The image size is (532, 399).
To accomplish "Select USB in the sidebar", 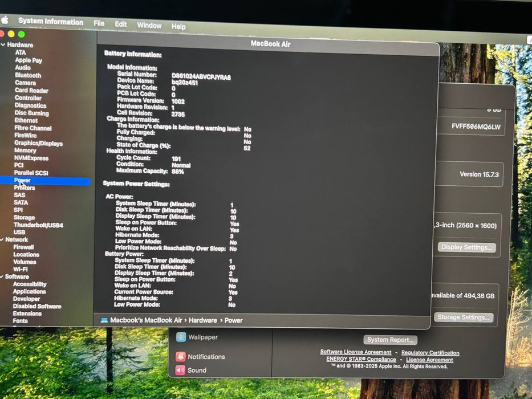I will click(19, 233).
